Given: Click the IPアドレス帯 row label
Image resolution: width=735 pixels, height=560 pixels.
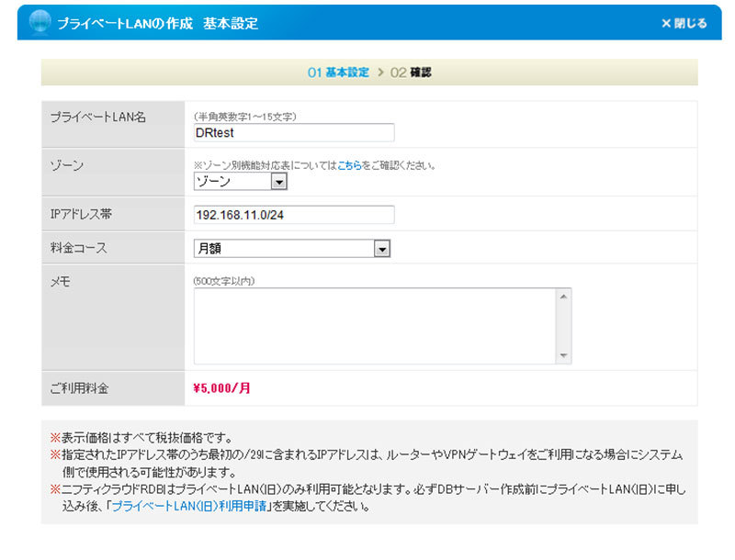Looking at the screenshot, I should tap(81, 214).
